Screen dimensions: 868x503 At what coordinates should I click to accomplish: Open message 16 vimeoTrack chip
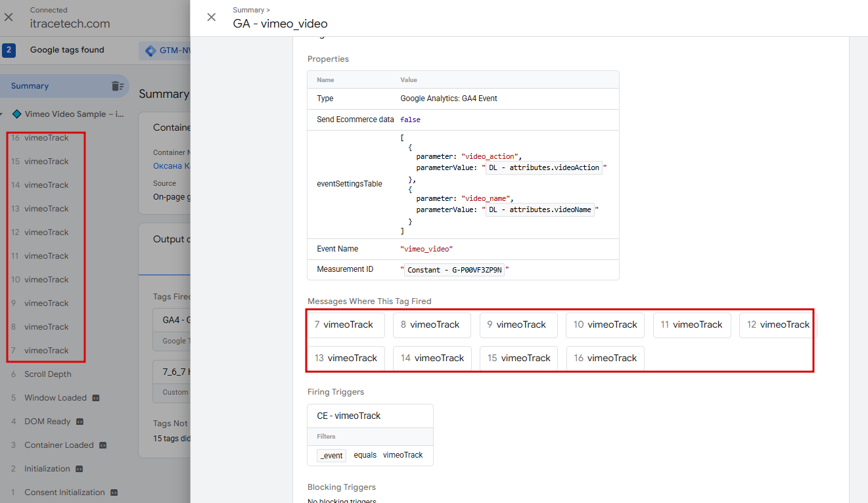605,359
